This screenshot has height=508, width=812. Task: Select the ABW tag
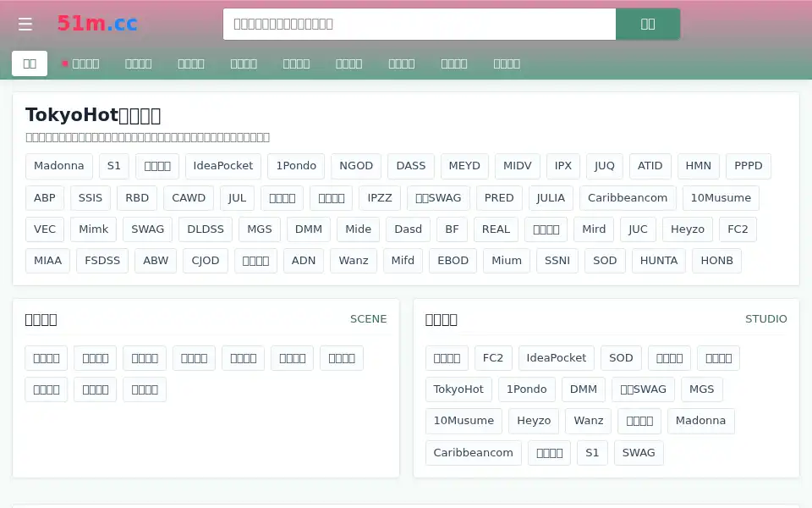click(156, 261)
